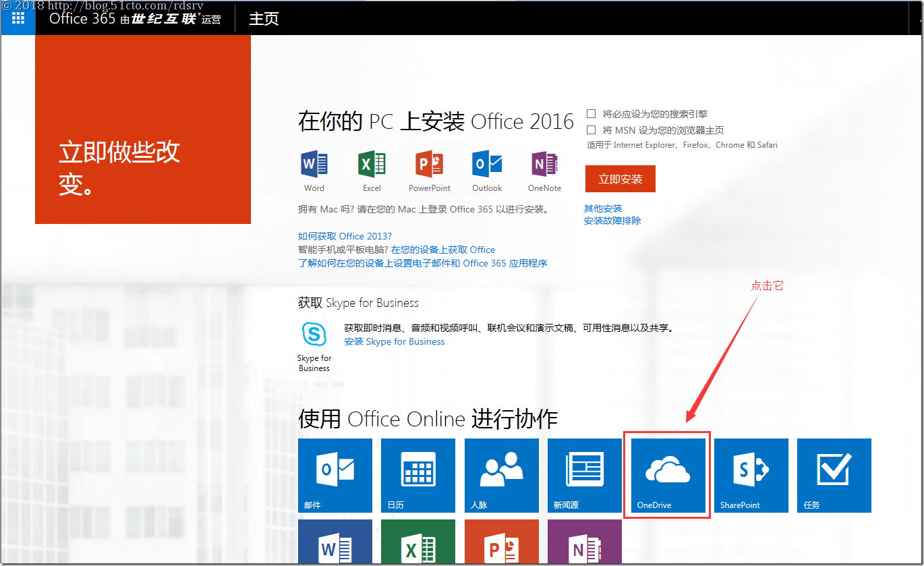Open the Excel Online tile
Viewport: 924px width, 566px height.
(x=418, y=542)
